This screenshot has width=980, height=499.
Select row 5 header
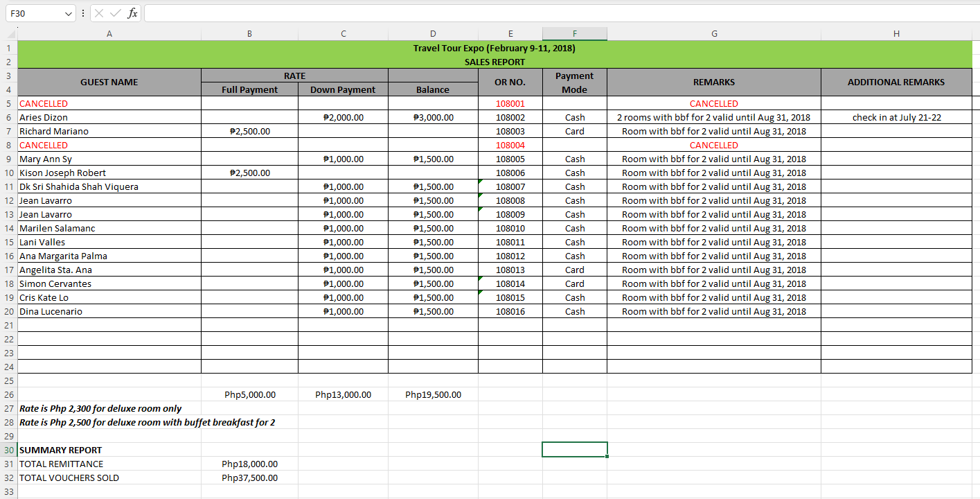click(x=8, y=103)
